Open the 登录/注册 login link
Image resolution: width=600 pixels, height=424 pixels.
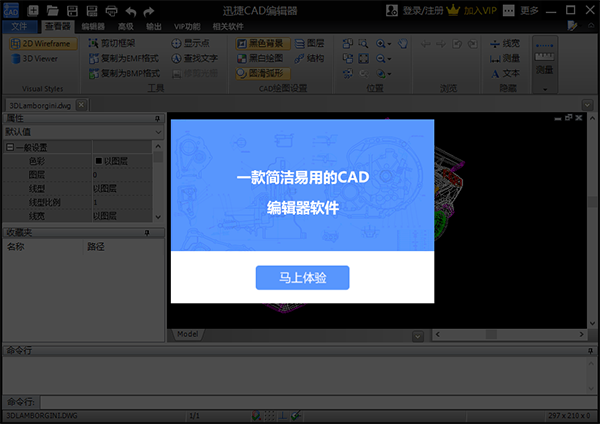click(415, 10)
